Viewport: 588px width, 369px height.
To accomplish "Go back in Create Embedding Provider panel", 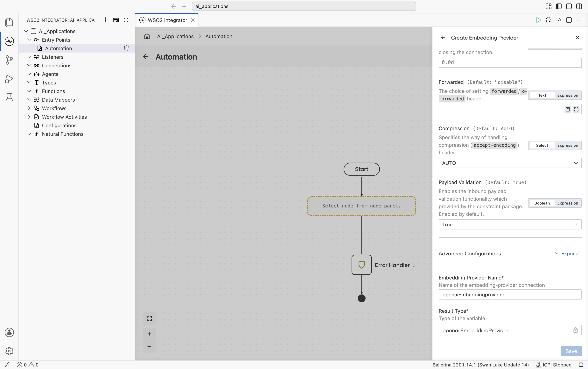I will [x=443, y=37].
